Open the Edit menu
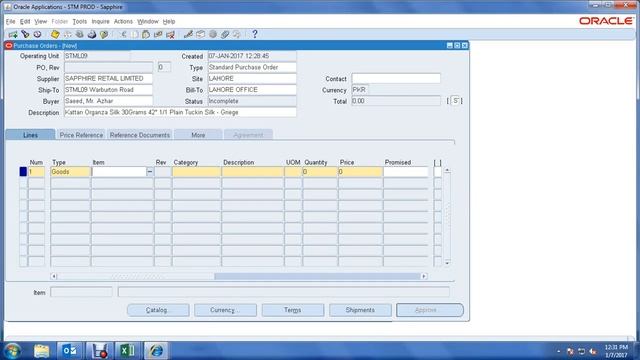This screenshot has height=360, width=640. (25, 21)
